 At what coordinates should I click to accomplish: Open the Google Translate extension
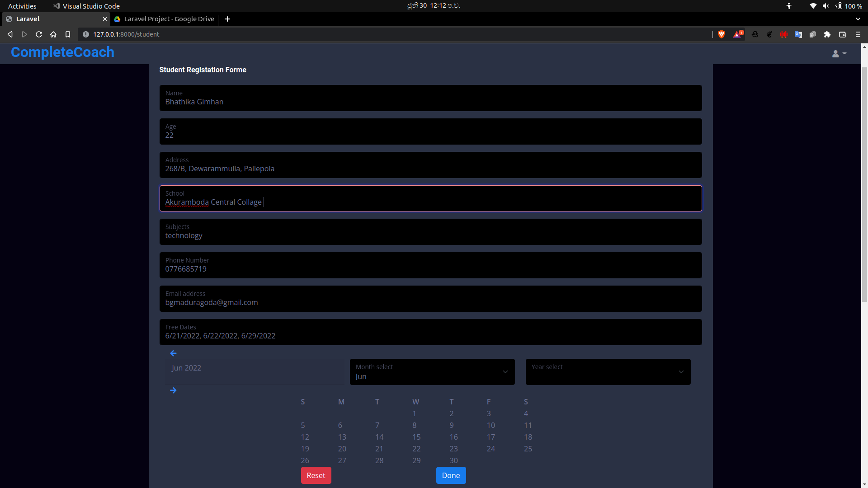pyautogui.click(x=798, y=34)
